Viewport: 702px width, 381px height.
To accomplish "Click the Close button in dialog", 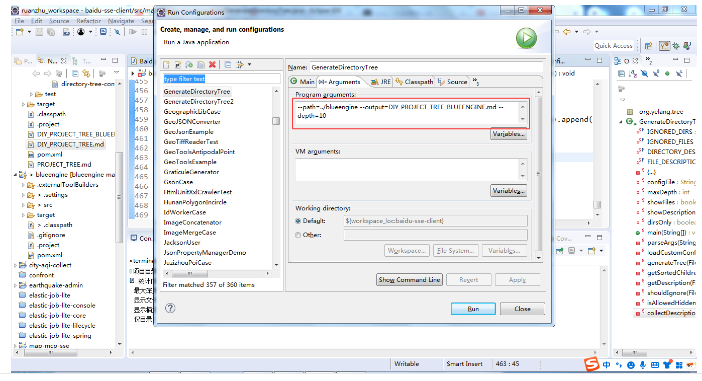I will [522, 309].
